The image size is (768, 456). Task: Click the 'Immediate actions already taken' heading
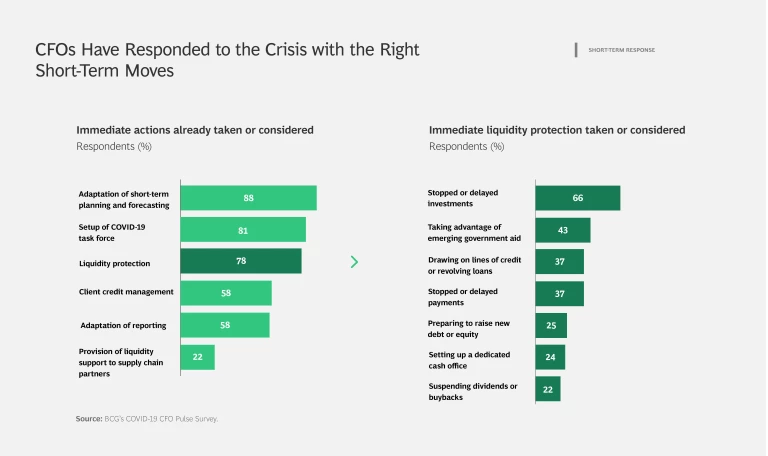tap(195, 130)
